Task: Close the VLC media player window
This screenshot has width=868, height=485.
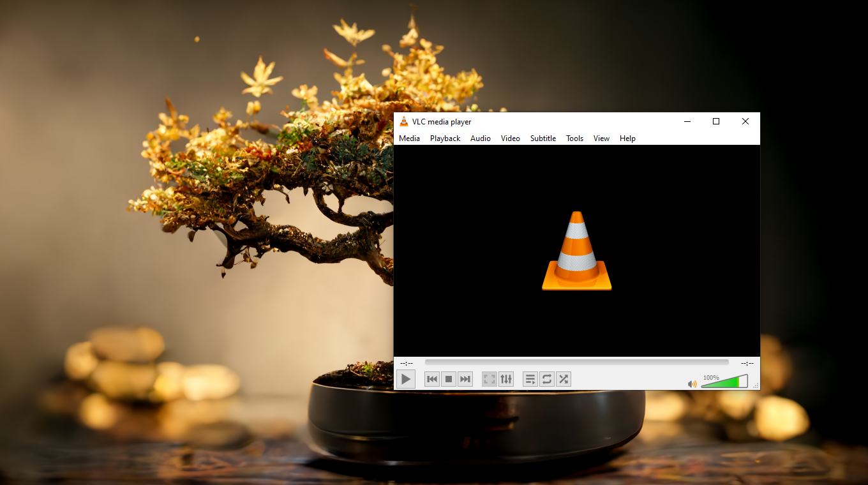Action: tap(745, 121)
